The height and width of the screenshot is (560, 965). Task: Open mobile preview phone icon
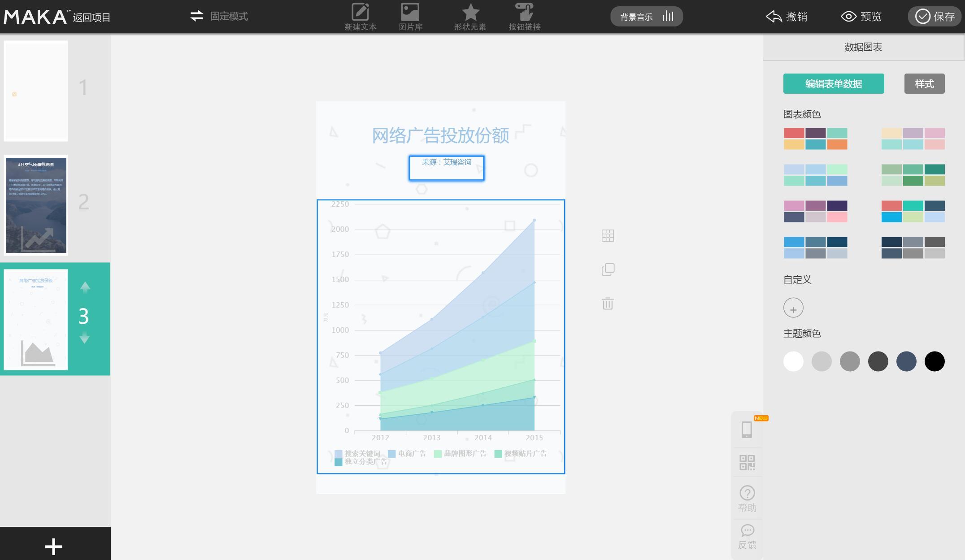click(x=747, y=430)
